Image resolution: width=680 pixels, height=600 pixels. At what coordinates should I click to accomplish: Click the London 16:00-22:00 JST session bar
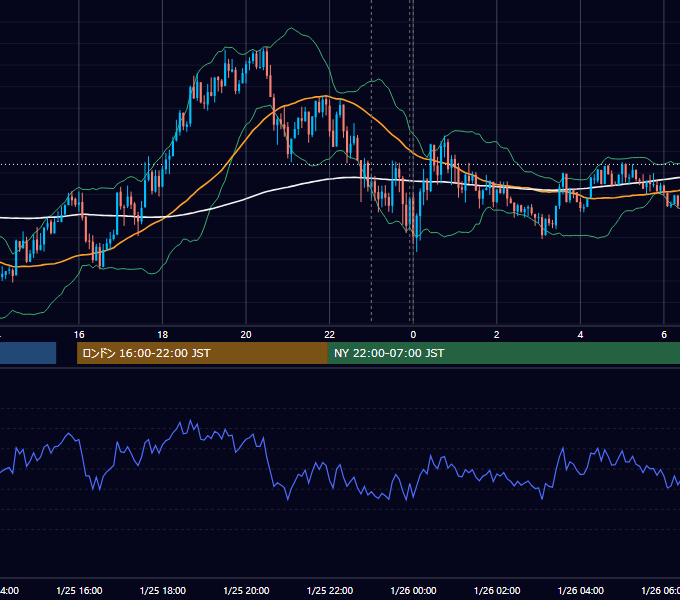pyautogui.click(x=202, y=353)
